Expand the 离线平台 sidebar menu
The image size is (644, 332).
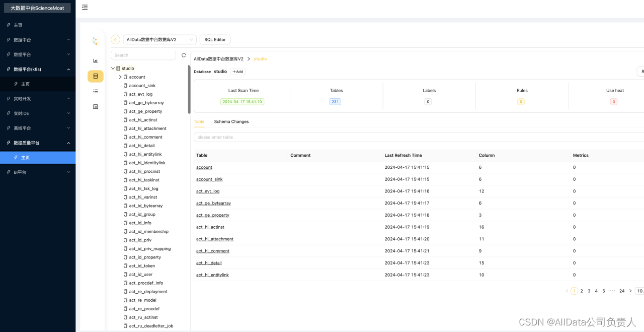(x=38, y=128)
